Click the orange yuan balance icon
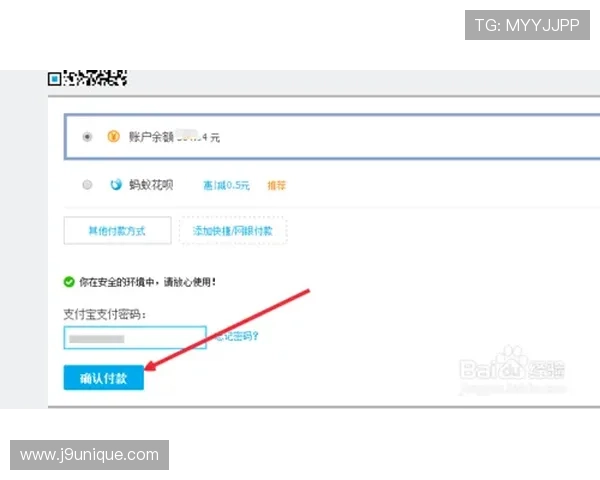 tap(113, 136)
